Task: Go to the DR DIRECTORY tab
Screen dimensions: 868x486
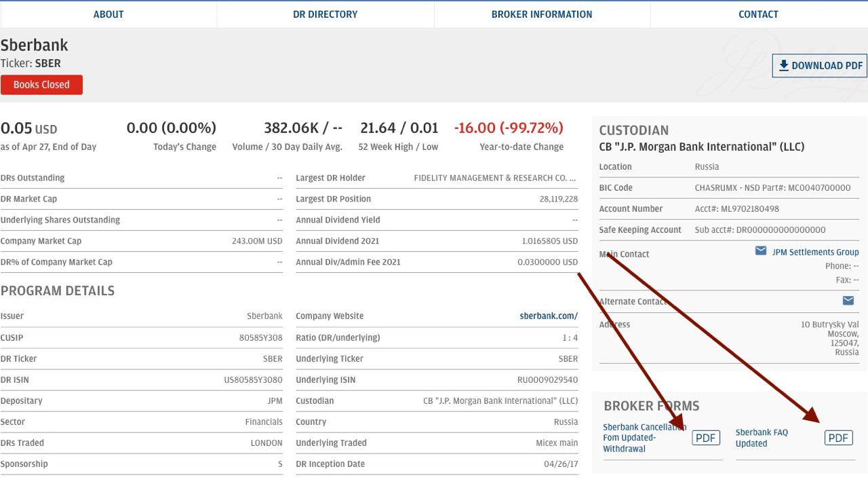Action: pos(325,14)
